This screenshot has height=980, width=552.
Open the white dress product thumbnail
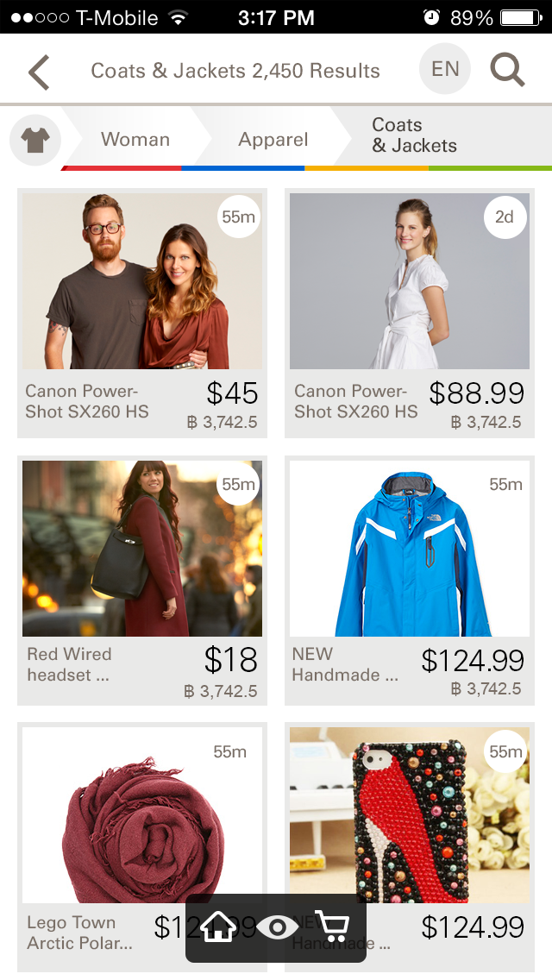point(410,280)
